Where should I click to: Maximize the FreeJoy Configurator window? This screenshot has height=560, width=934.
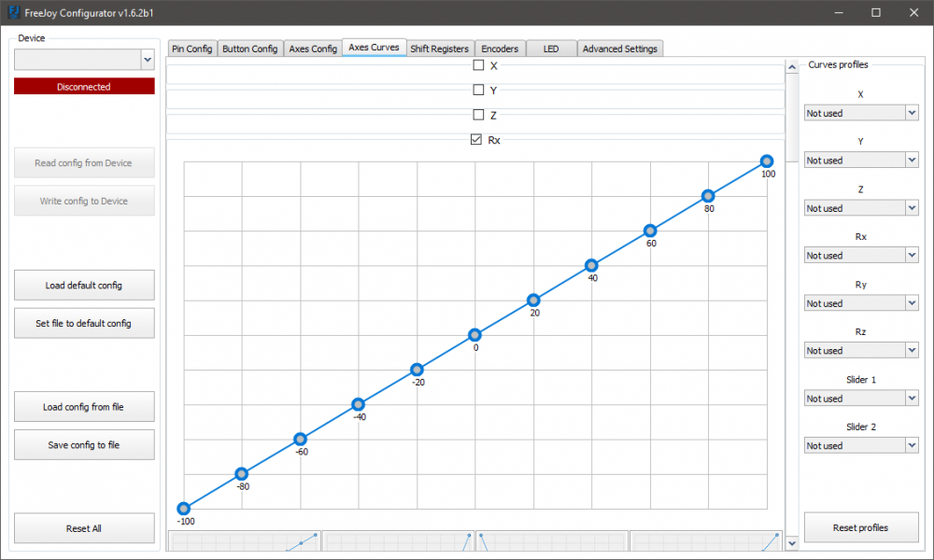coord(876,12)
